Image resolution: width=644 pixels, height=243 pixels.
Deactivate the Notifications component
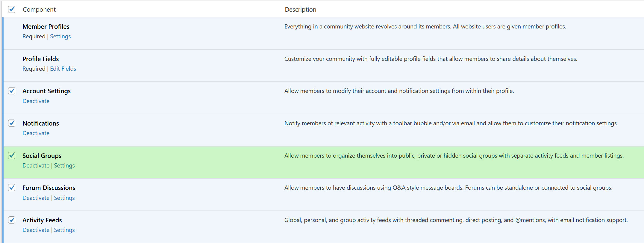pos(36,133)
